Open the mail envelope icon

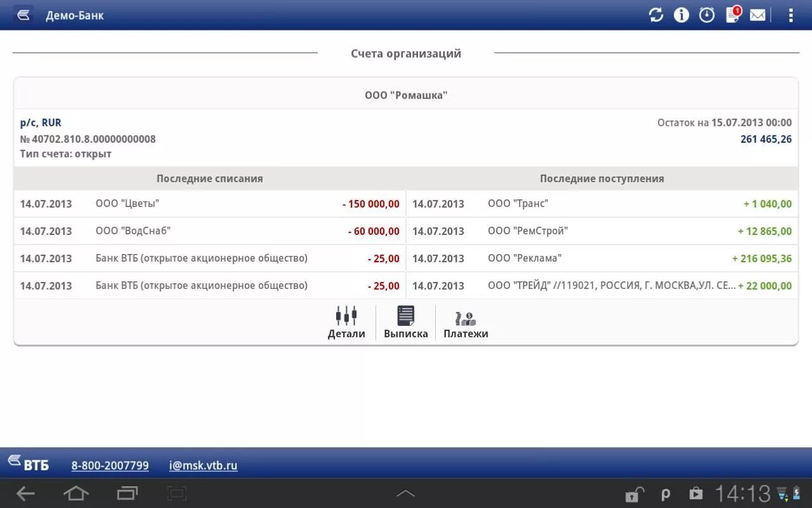click(x=757, y=15)
